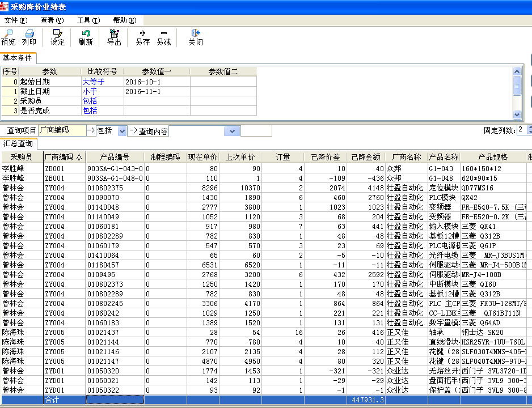Click the 另减 minus toolbar icon

click(x=163, y=37)
